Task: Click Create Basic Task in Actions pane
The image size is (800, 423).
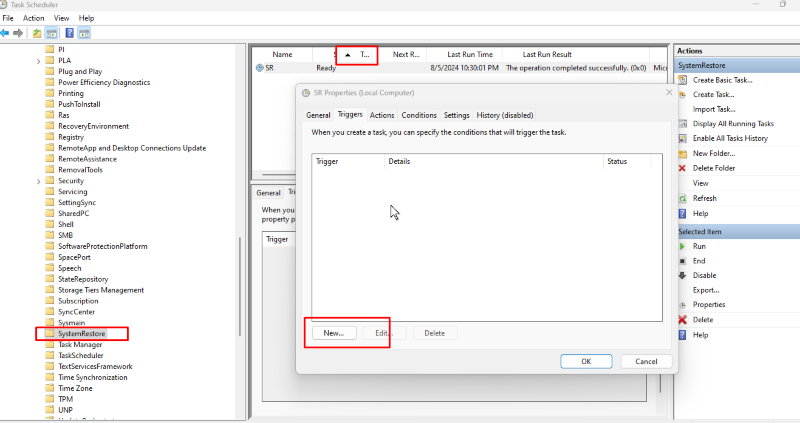Action: point(722,79)
